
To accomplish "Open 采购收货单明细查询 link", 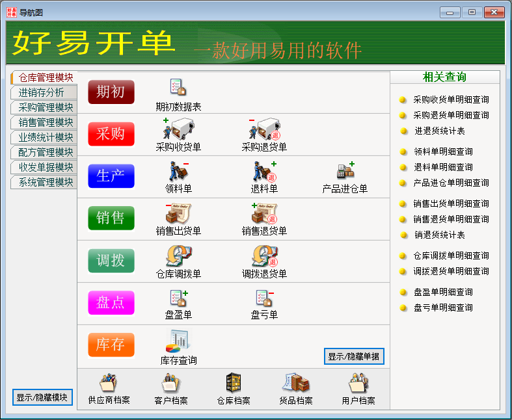I will tap(451, 99).
